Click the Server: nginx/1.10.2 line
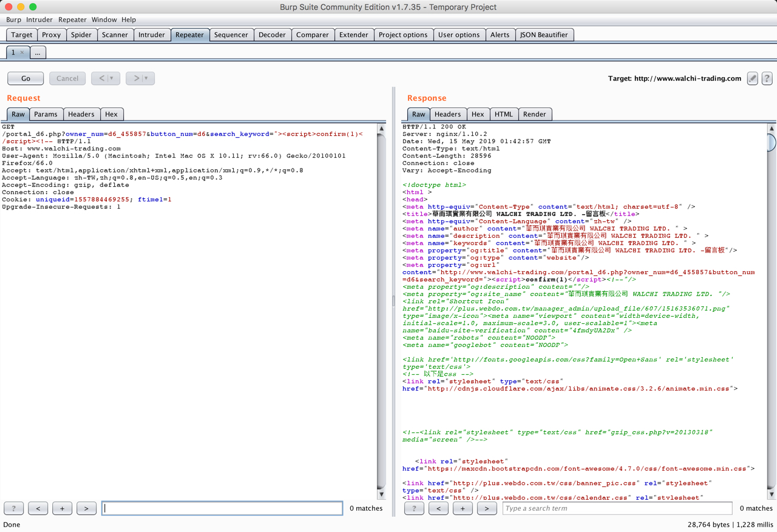The width and height of the screenshot is (777, 532). (x=445, y=134)
